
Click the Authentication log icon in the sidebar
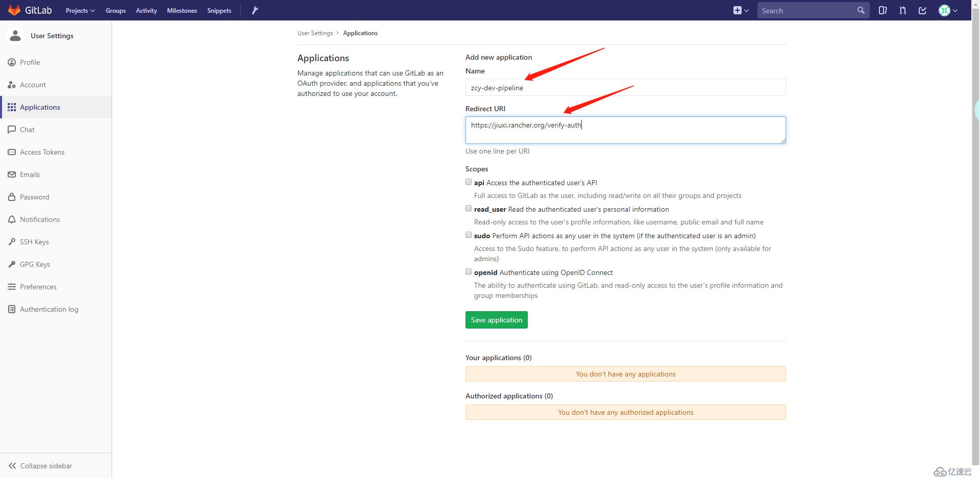click(x=12, y=309)
